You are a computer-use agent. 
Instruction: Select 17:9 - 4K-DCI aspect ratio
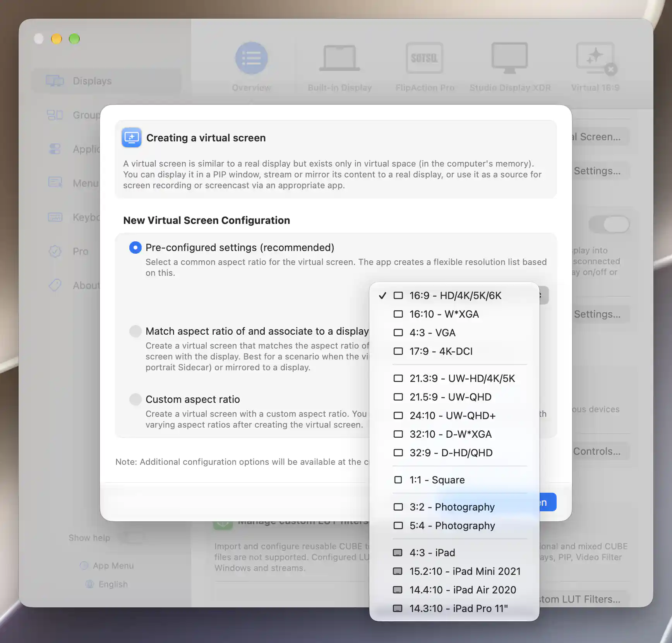[454, 351]
